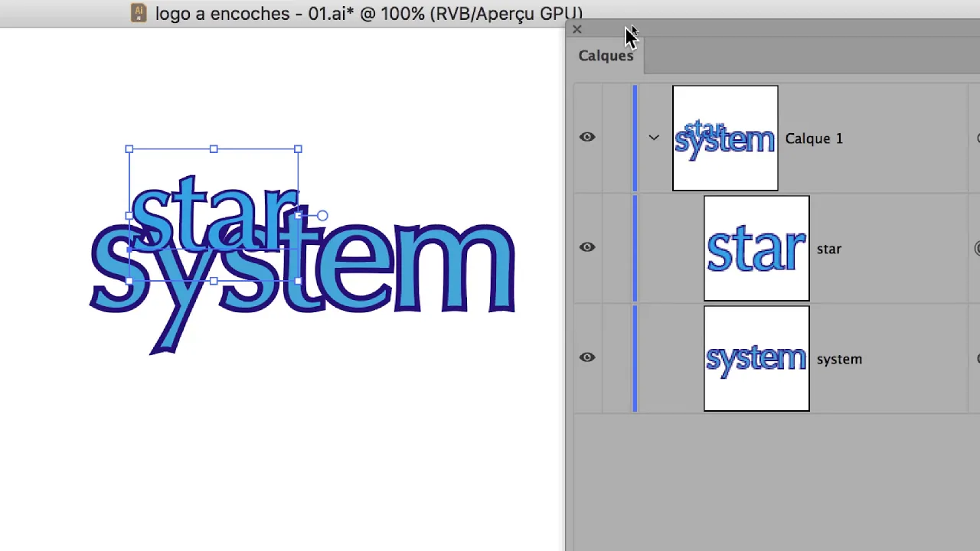
Task: Click the Calque 1 layer thumbnail
Action: pos(725,138)
